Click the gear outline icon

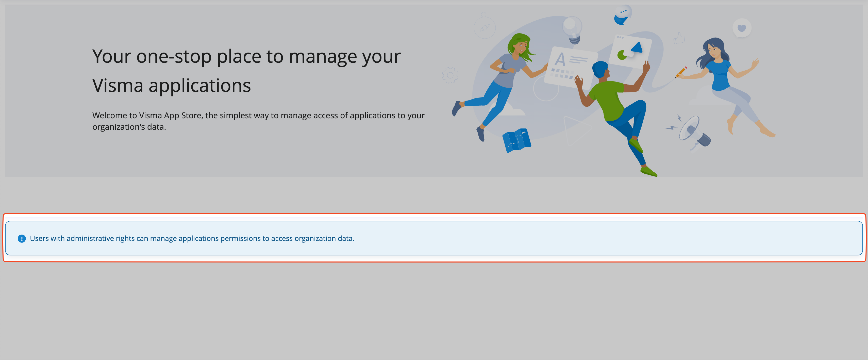(450, 75)
